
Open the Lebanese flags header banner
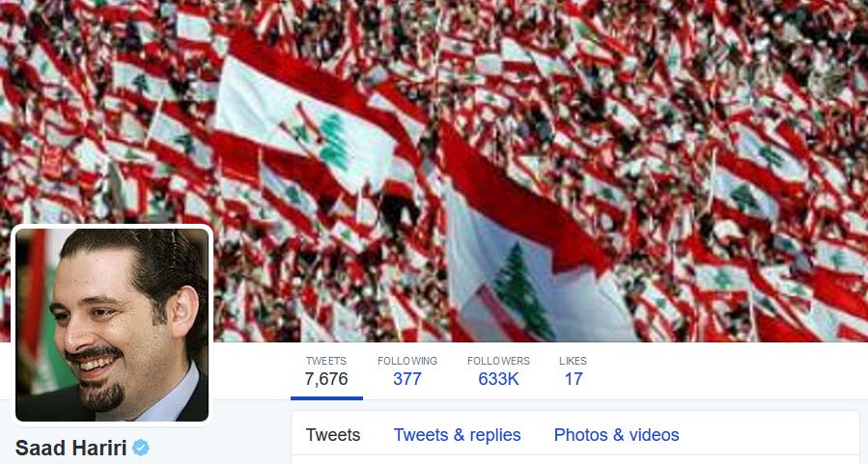[434, 171]
